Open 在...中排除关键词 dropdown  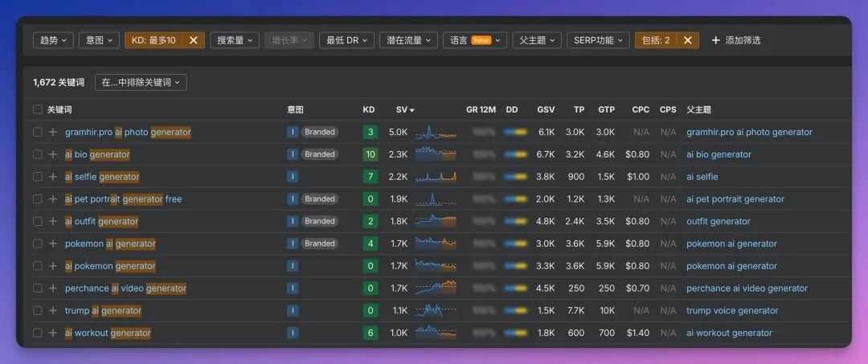coord(141,82)
